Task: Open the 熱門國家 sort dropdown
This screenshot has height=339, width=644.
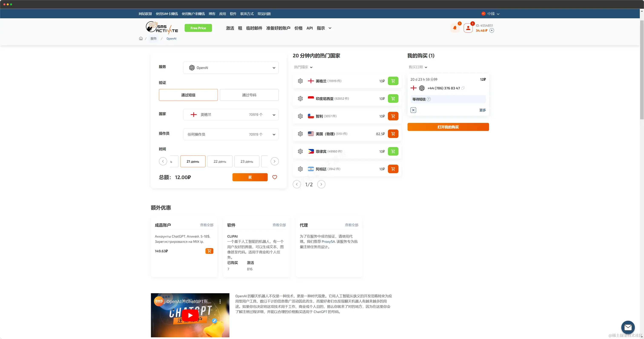Action: coord(303,67)
